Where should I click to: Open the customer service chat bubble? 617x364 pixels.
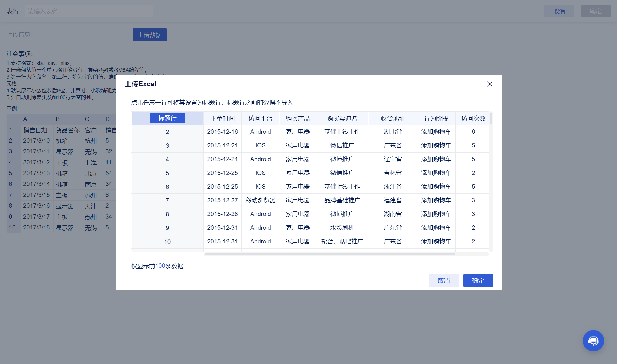[x=593, y=341]
